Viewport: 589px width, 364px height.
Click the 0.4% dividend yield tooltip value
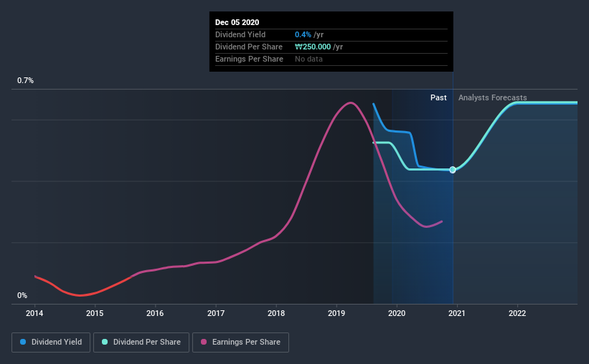pos(303,34)
